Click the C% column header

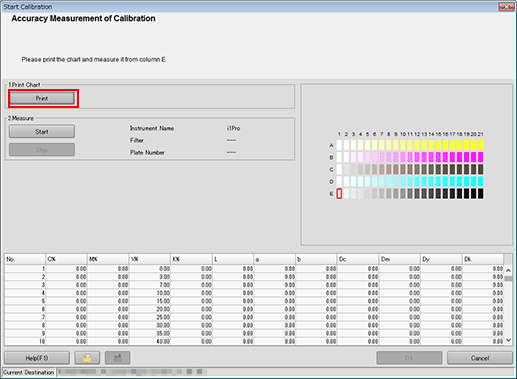[x=66, y=259]
